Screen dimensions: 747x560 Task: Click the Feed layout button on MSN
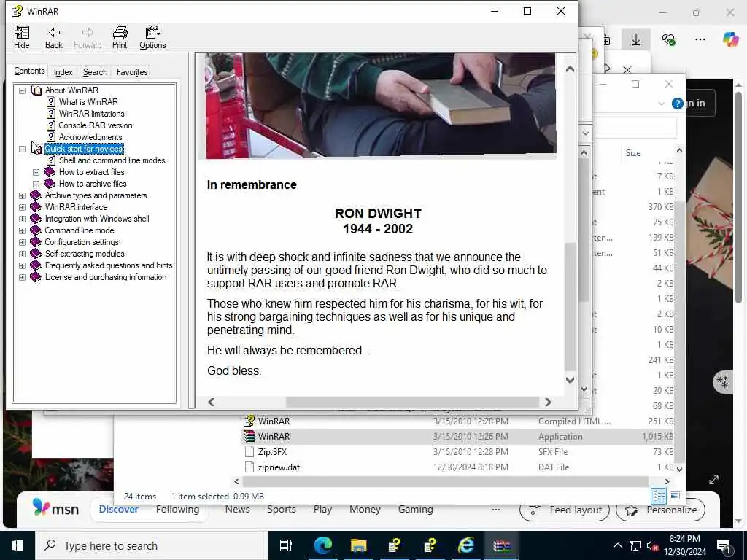pos(565,510)
